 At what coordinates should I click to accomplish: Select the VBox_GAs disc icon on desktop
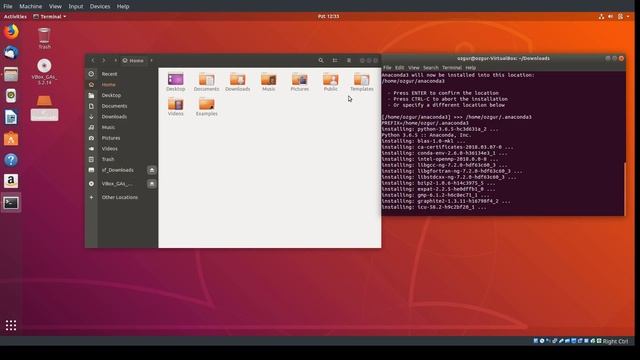coord(44,72)
